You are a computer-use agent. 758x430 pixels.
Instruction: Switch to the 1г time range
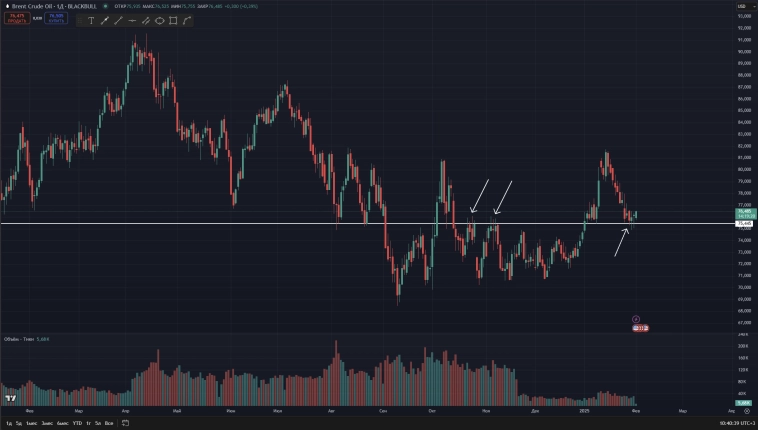(x=88, y=423)
